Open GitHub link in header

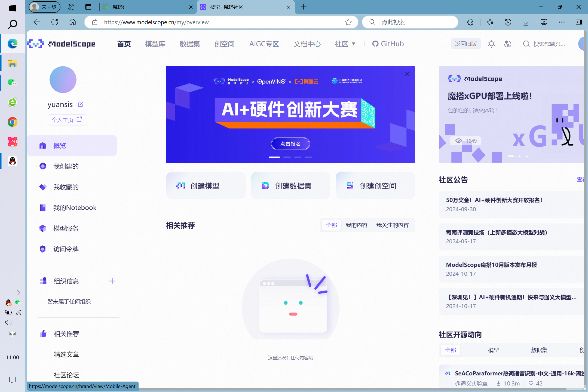pos(388,44)
